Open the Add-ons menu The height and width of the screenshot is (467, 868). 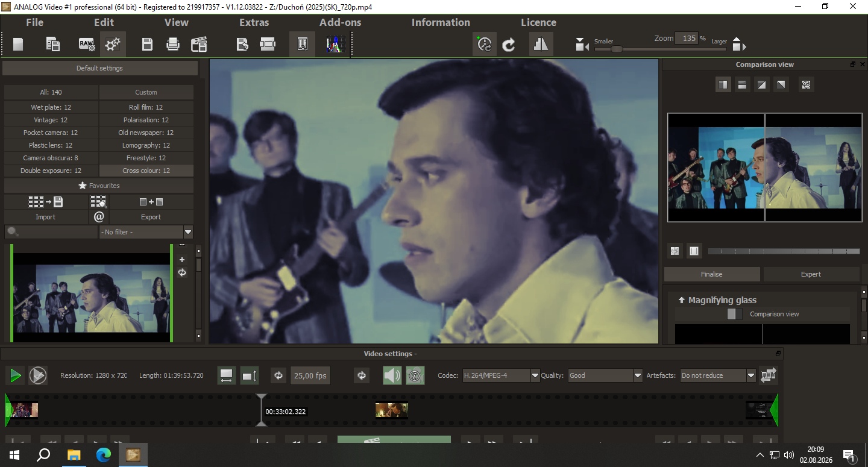pos(341,22)
